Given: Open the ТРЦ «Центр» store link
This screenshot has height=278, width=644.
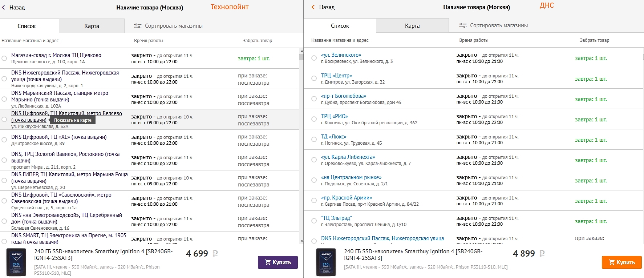Looking at the screenshot, I should pos(336,76).
